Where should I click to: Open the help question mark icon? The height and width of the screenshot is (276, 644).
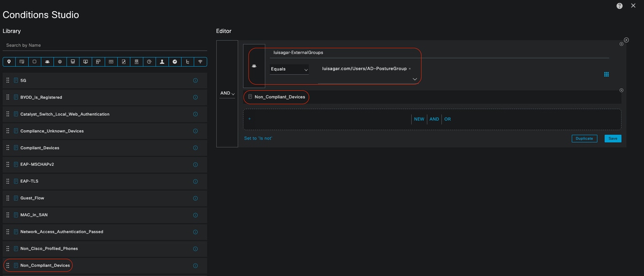(x=619, y=6)
